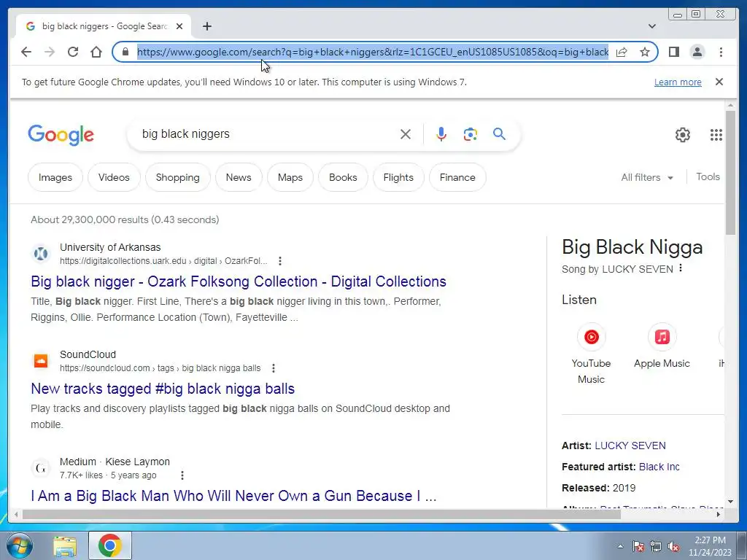Open the Windows Start menu

point(19,545)
